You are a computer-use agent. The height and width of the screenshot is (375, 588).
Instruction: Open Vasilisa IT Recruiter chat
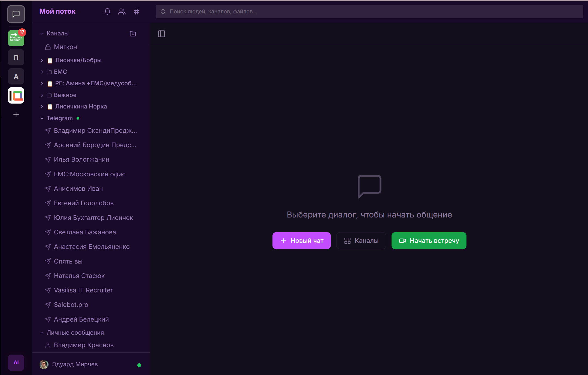[83, 290]
